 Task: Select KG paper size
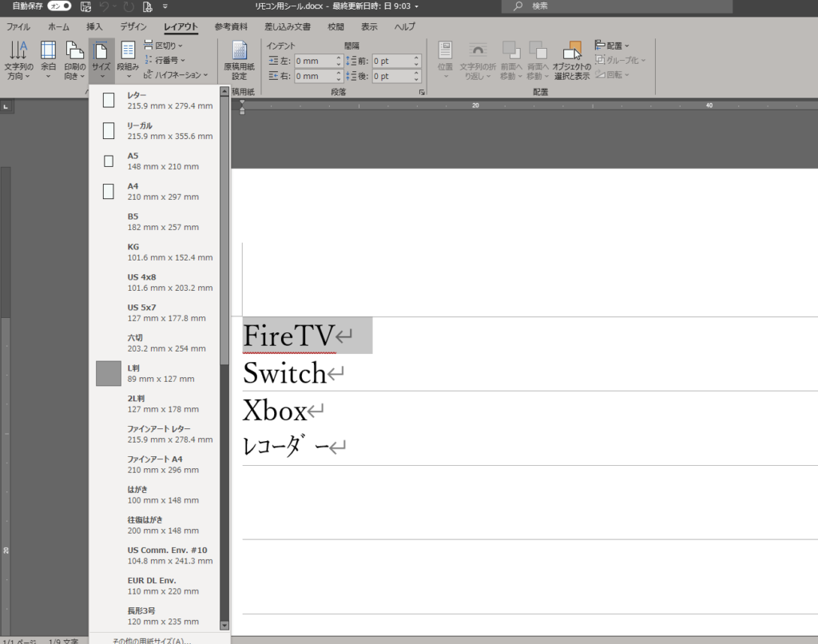[x=154, y=252]
